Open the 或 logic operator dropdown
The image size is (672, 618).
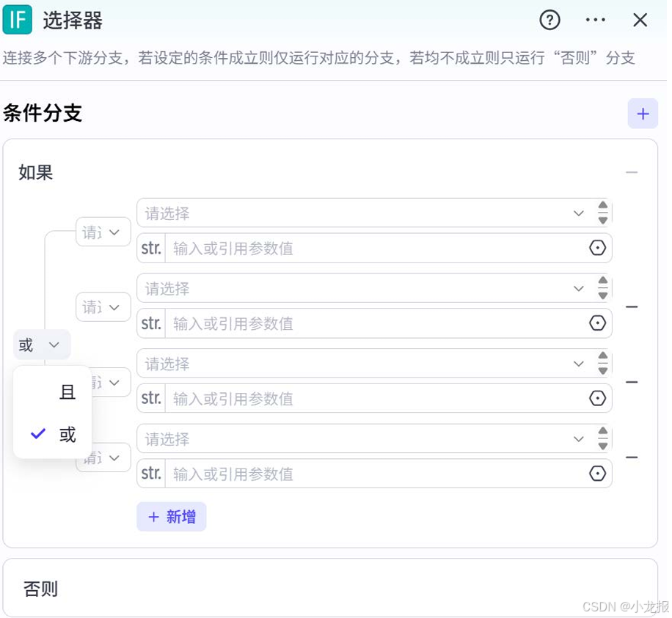click(40, 345)
